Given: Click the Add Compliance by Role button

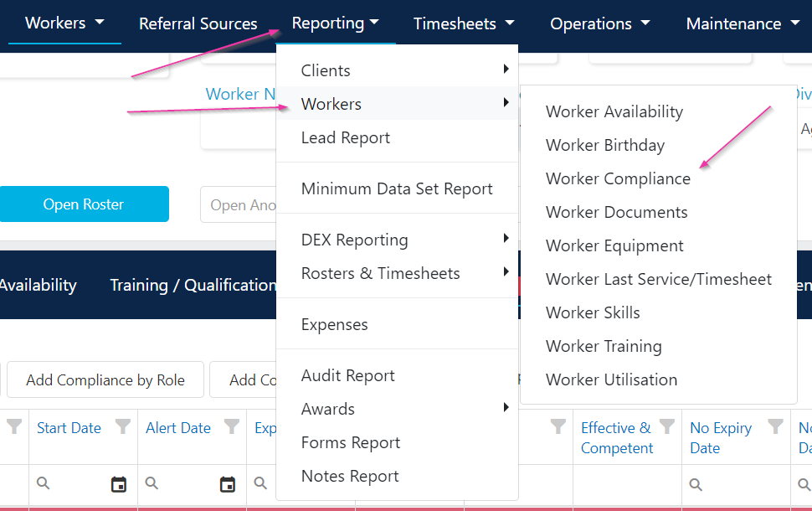Looking at the screenshot, I should click(x=105, y=379).
